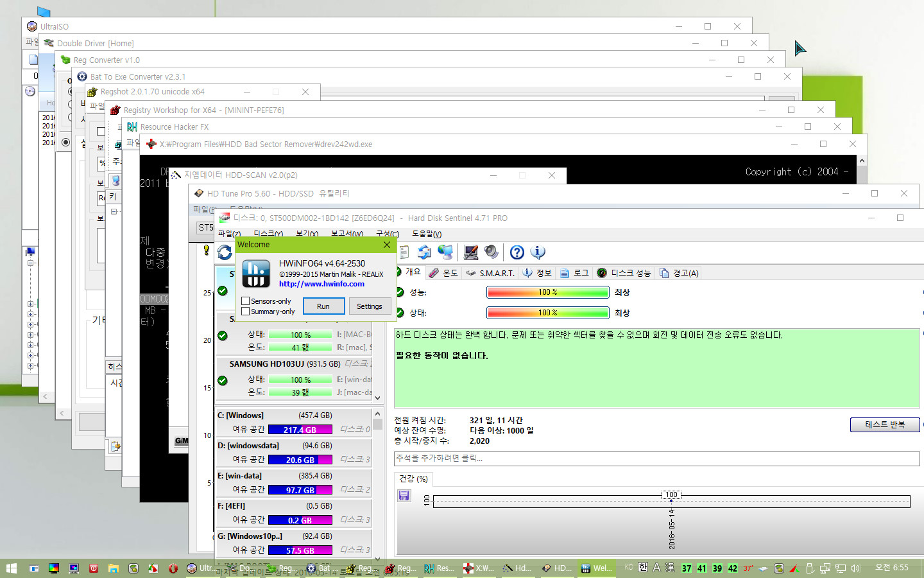Switch to the 디스크 성능 tab

[x=624, y=273]
